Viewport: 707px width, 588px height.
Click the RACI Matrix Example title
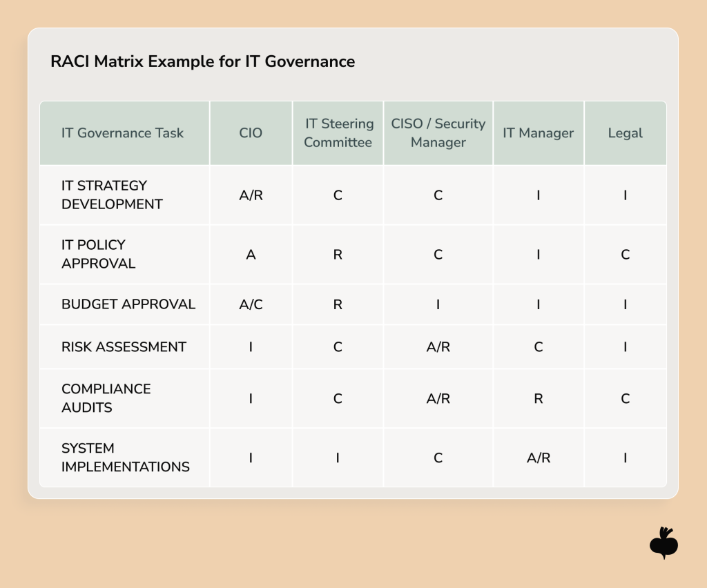click(202, 61)
